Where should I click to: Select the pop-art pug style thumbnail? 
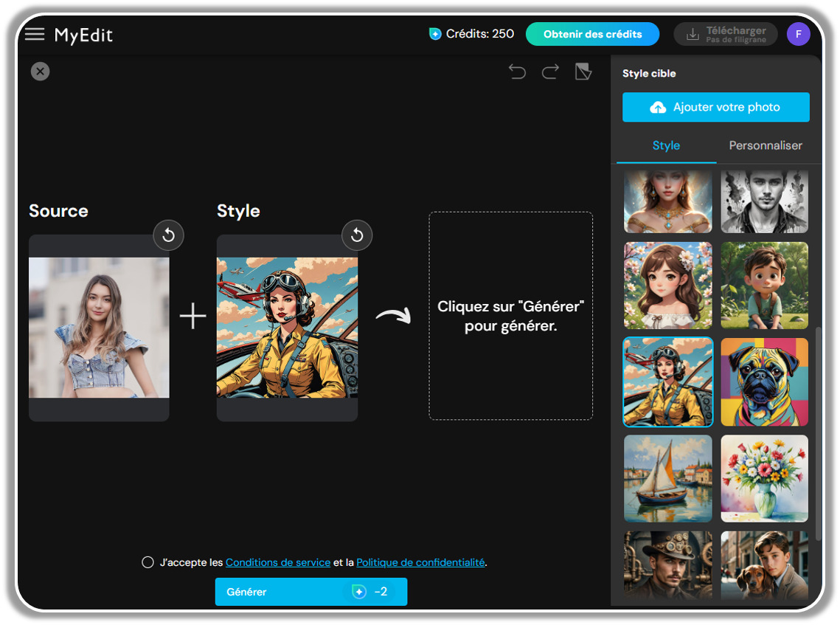pos(764,381)
